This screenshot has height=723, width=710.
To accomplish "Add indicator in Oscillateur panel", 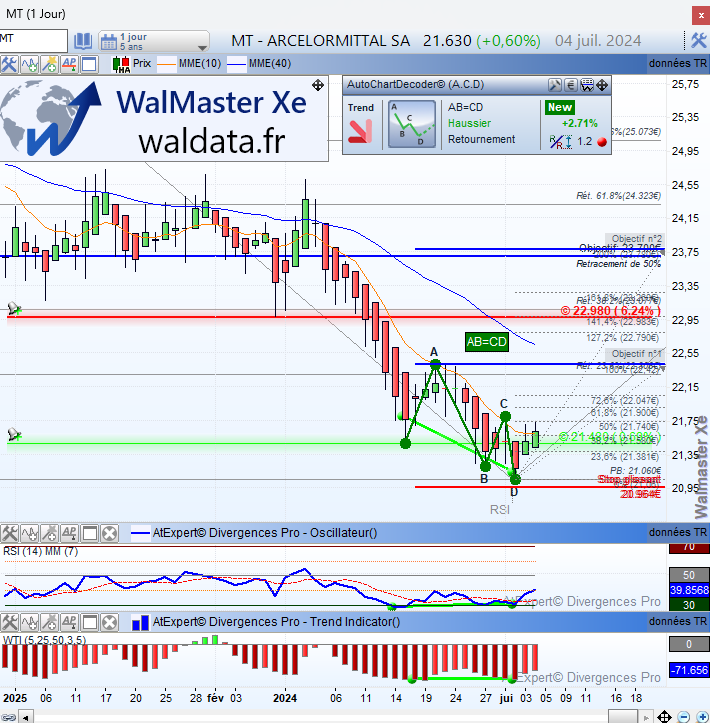I will coord(30,533).
